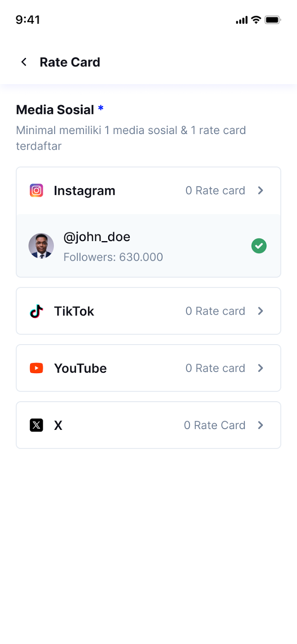
Task: Open the YouTube row label
Action: pyautogui.click(x=80, y=368)
